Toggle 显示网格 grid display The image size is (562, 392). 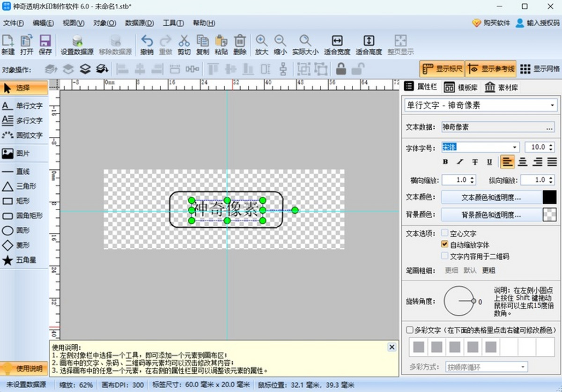540,69
